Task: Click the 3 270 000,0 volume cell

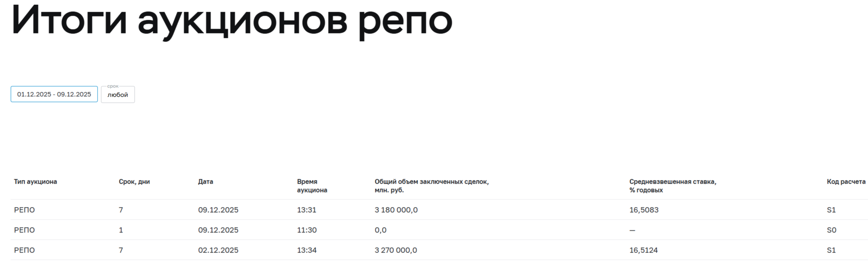Action: [x=395, y=250]
